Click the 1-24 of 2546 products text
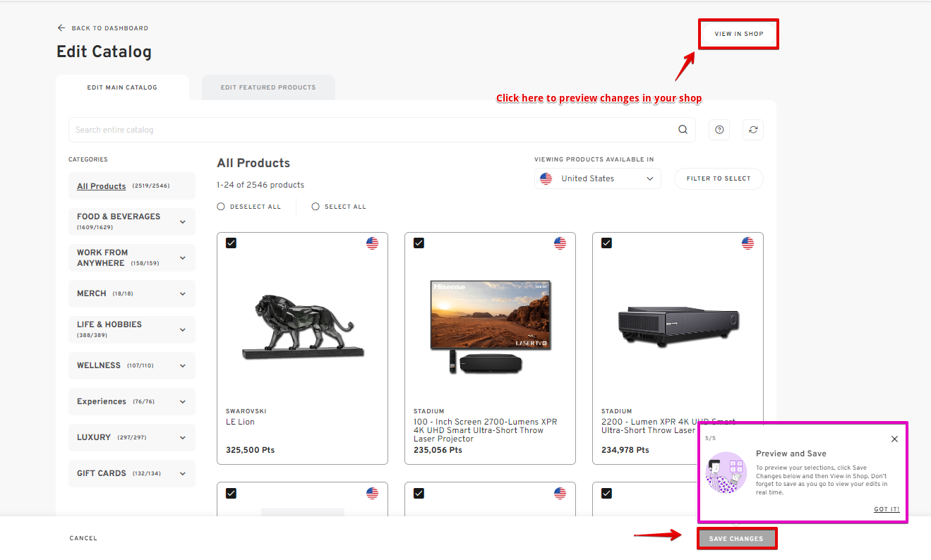931x560 pixels. coord(260,185)
